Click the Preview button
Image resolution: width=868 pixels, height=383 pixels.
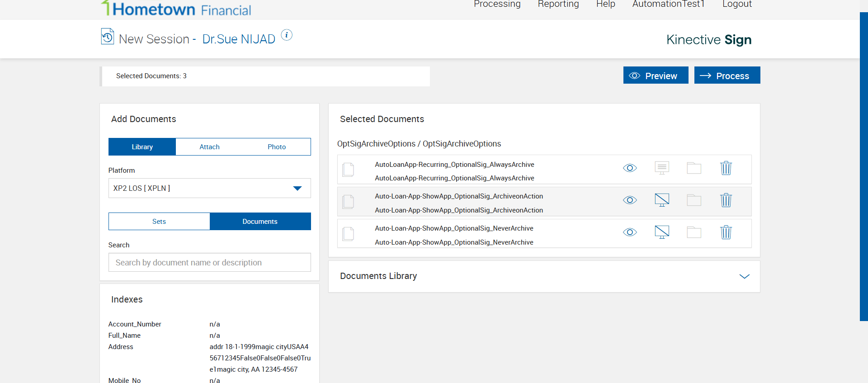[x=656, y=76]
